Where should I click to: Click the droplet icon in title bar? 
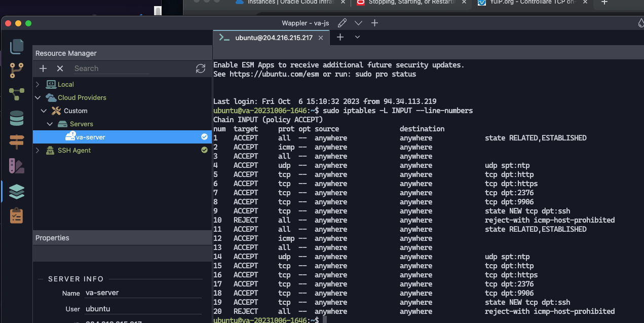pos(640,23)
